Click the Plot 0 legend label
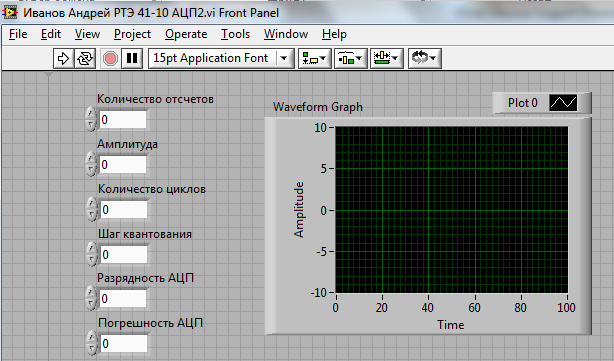The image size is (614, 361). (523, 103)
